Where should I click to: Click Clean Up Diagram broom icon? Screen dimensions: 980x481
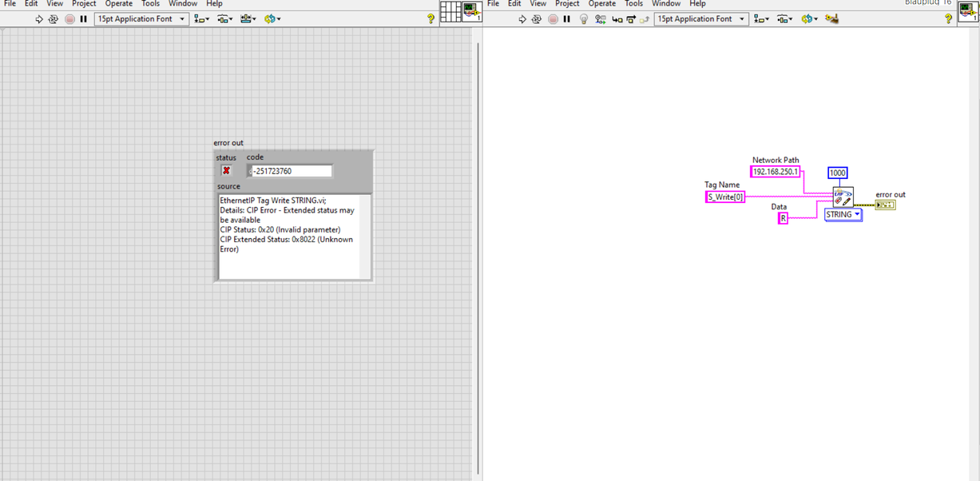tap(831, 19)
